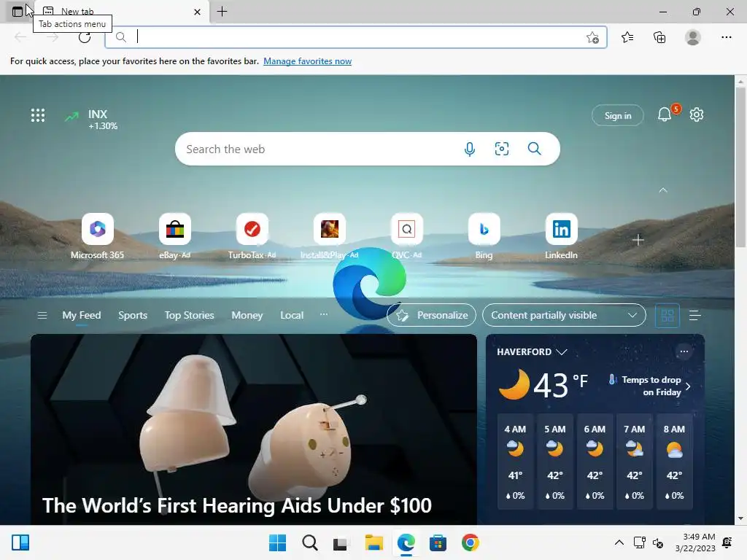Open the notifications bell icon

[665, 114]
